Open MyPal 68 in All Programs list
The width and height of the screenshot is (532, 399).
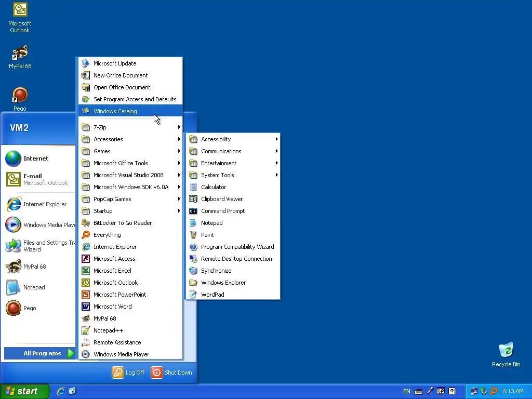click(130, 318)
